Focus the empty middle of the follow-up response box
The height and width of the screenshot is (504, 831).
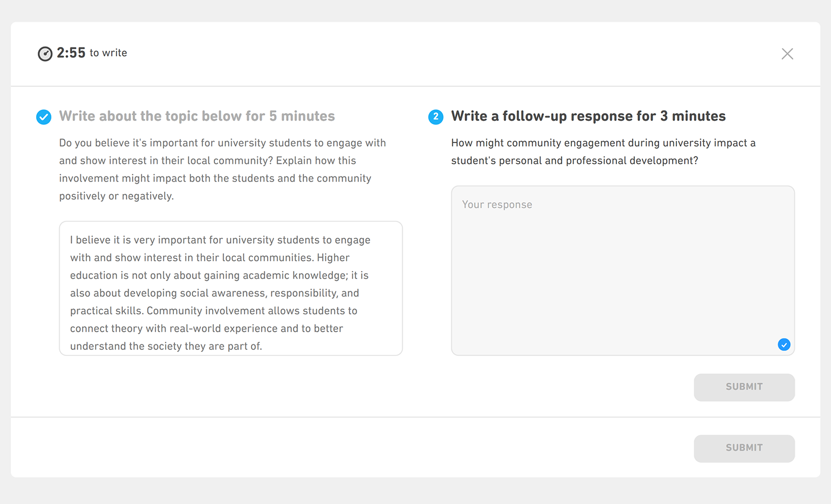point(623,273)
